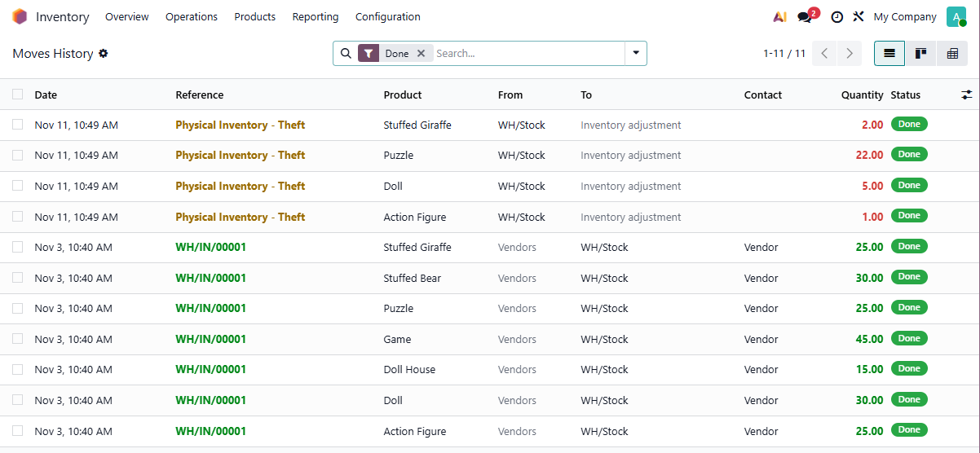This screenshot has width=980, height=453.
Task: Click the optional columns adjust icon
Action: click(x=966, y=95)
